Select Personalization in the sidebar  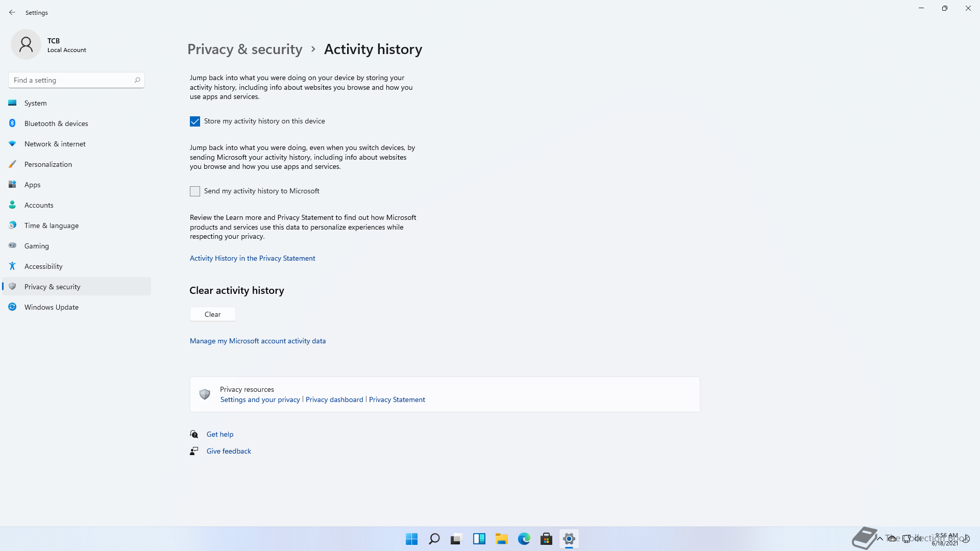click(x=48, y=164)
